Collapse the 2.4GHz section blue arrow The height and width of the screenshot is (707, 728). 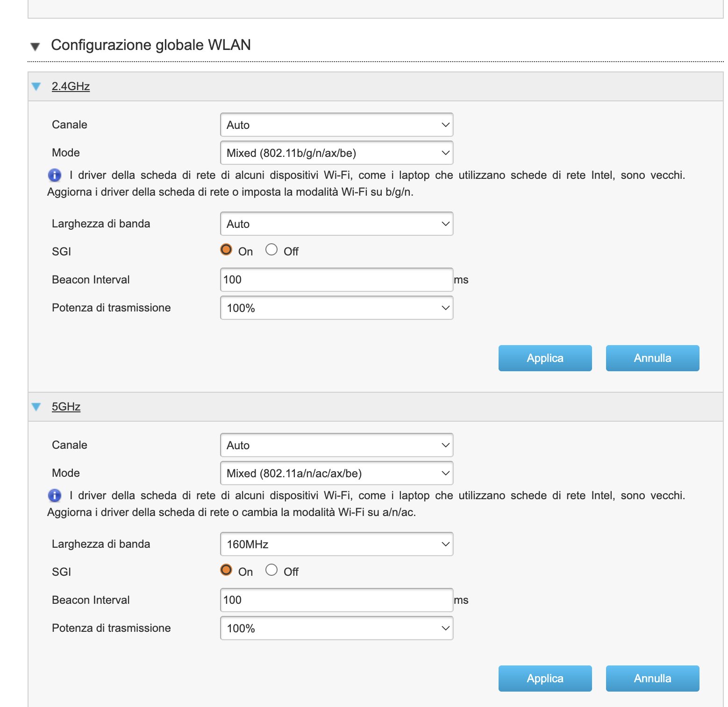[36, 86]
